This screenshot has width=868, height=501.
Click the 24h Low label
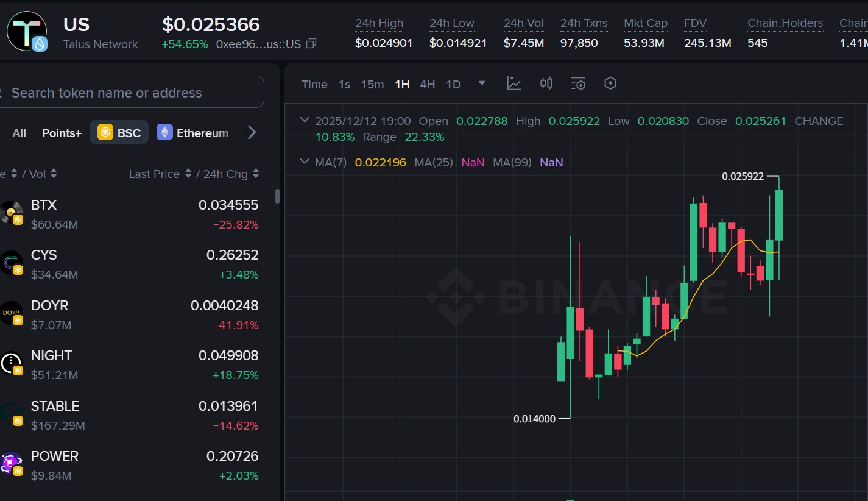[451, 23]
